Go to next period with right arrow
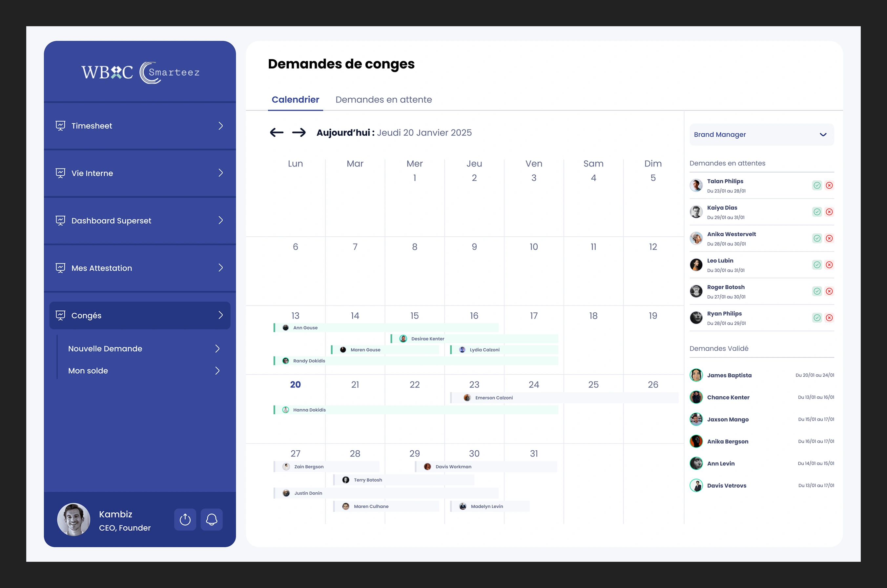This screenshot has width=887, height=588. click(299, 132)
